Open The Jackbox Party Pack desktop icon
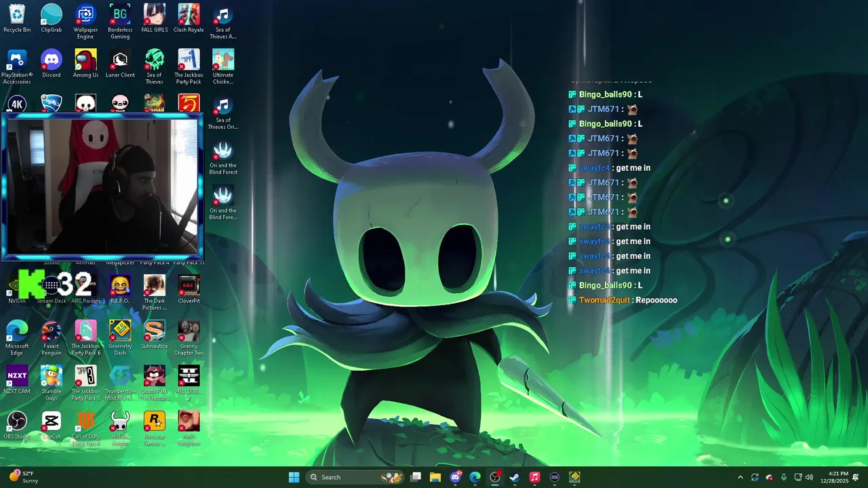 click(x=189, y=66)
